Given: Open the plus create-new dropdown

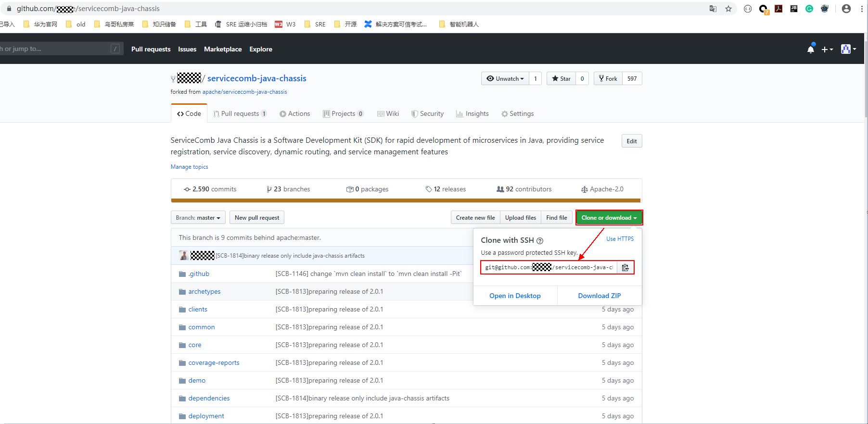Looking at the screenshot, I should pyautogui.click(x=827, y=49).
